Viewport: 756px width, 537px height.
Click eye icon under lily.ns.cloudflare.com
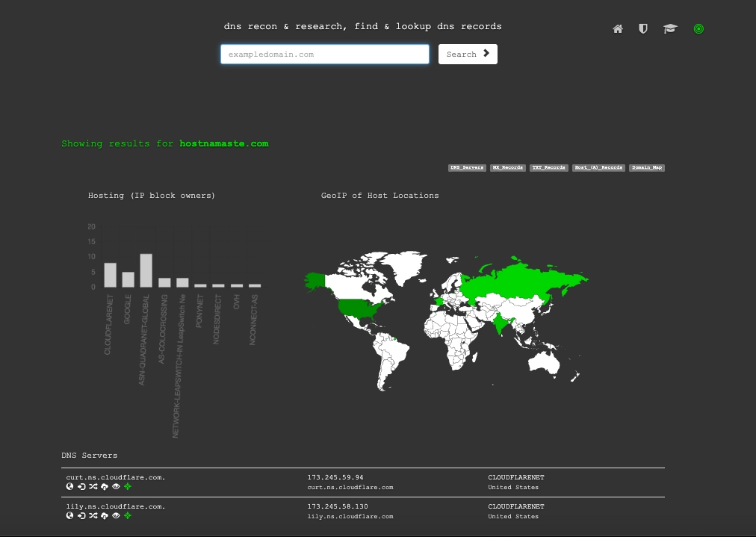coord(117,516)
